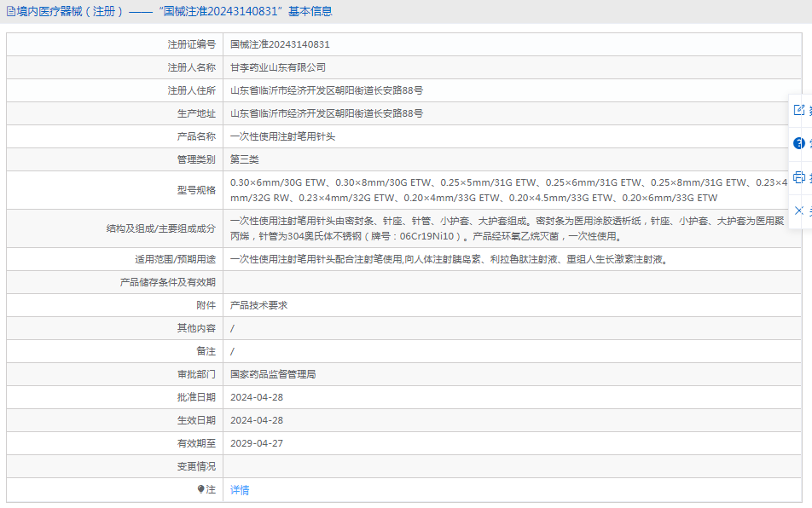This screenshot has height=508, width=812.
Task: Click the X close icon in side panel
Action: 799,211
